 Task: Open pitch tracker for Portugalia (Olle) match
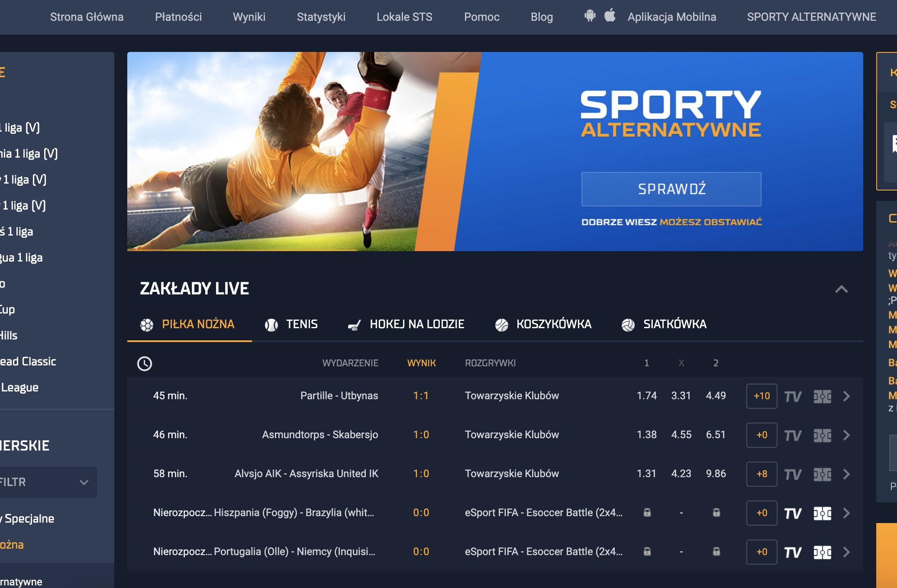tap(822, 552)
